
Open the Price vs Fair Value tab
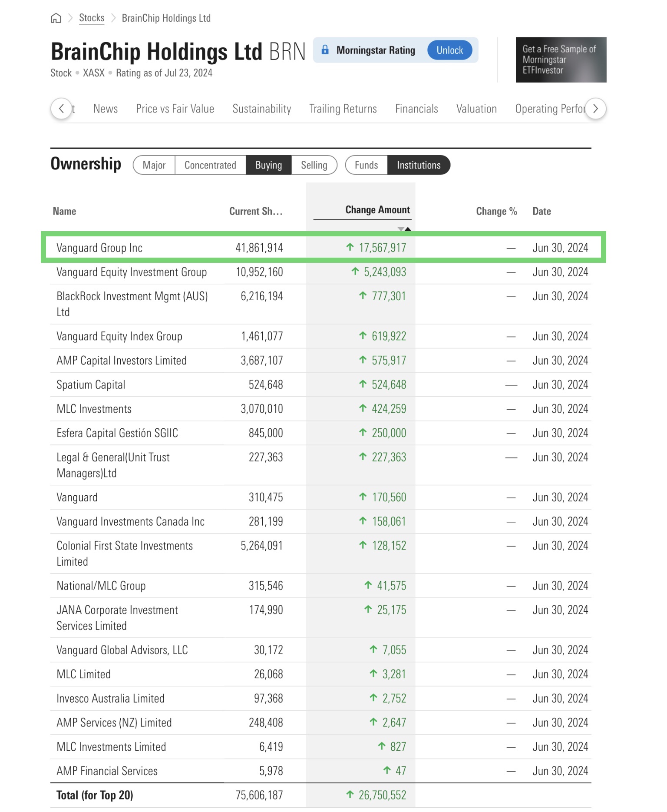(175, 109)
